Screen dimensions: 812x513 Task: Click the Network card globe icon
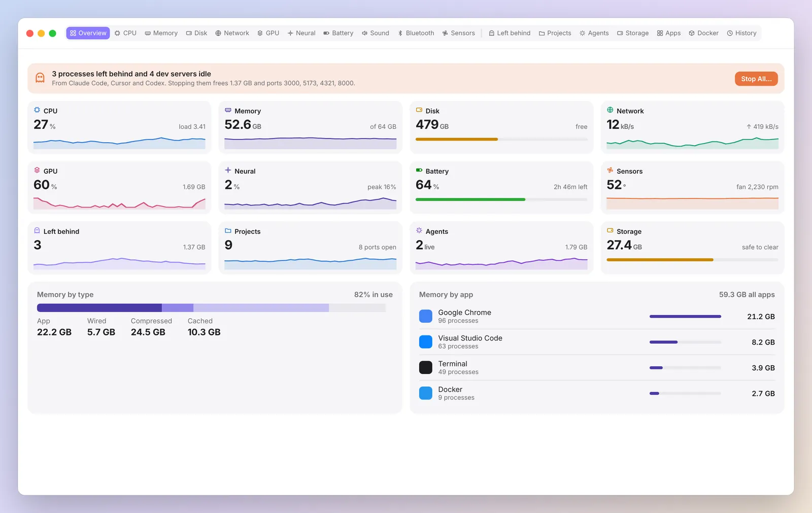610,110
